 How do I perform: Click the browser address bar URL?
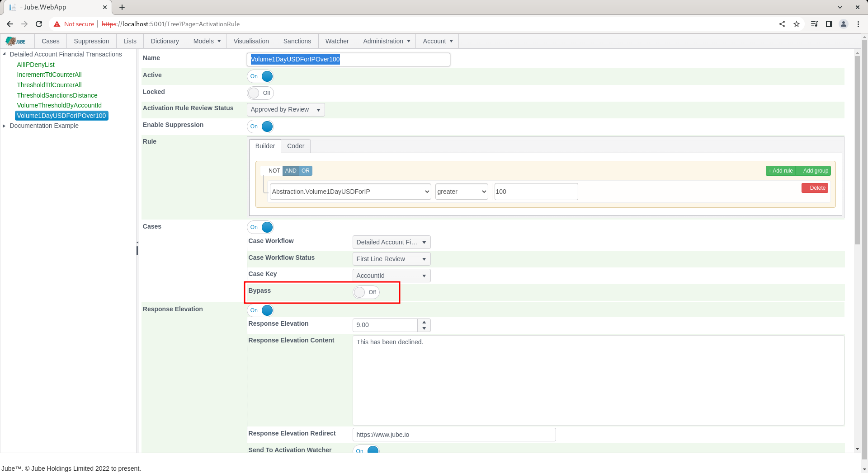pos(171,24)
